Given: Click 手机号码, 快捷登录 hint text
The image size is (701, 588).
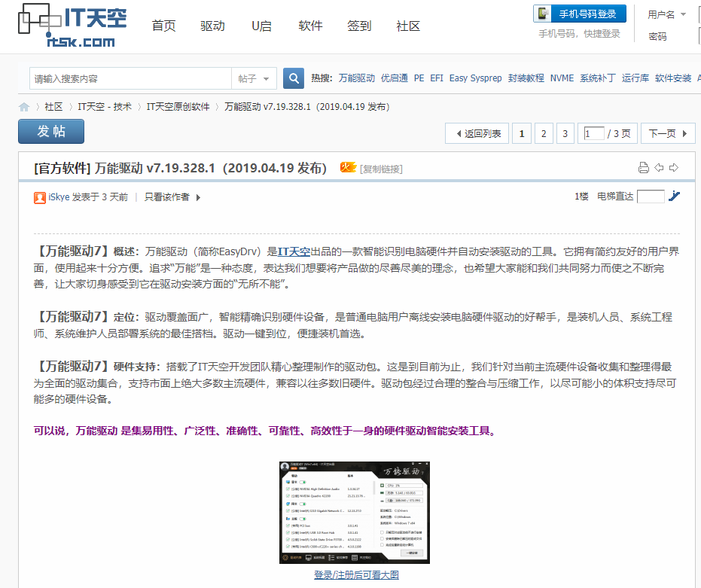Looking at the screenshot, I should pyautogui.click(x=580, y=34).
